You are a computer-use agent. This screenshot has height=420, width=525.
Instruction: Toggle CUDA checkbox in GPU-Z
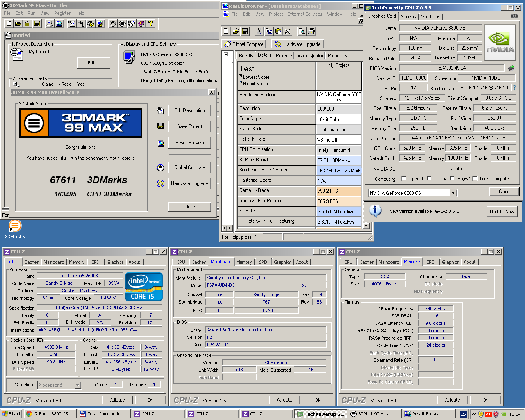coord(430,179)
